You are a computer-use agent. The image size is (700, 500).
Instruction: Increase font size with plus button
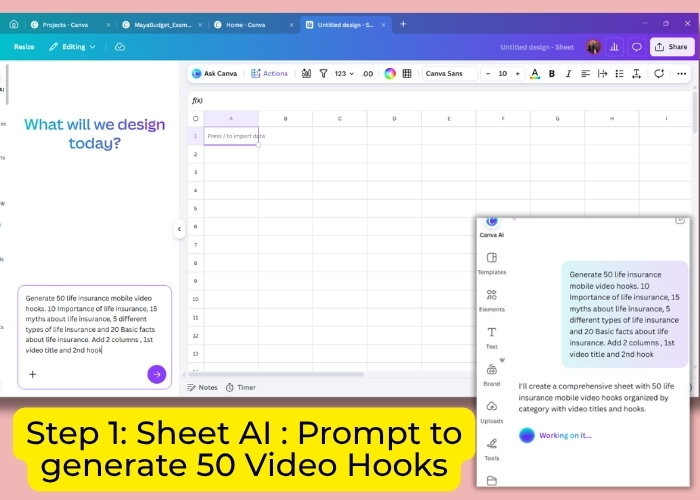pos(517,74)
